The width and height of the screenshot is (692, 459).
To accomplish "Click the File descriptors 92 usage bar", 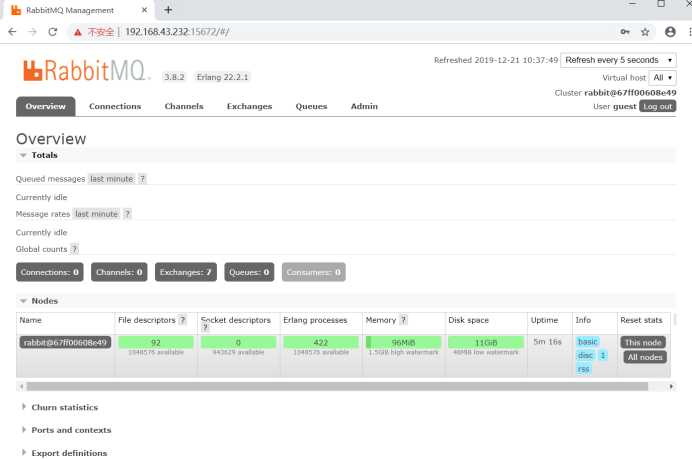I will point(156,342).
